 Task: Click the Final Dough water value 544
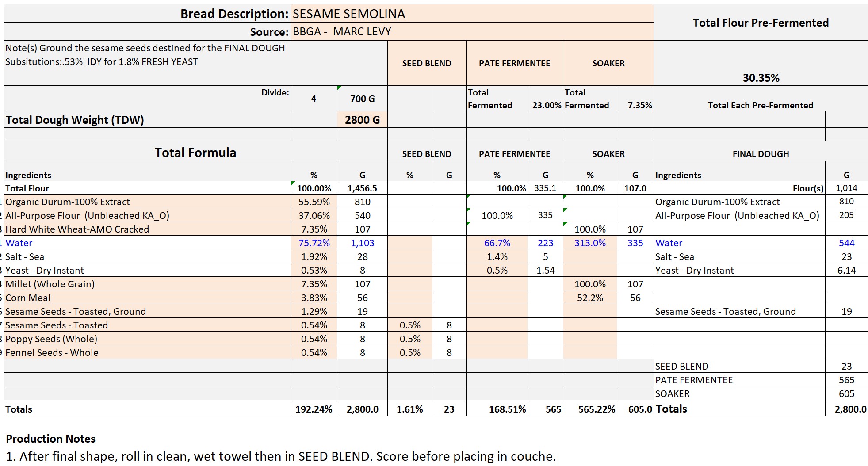[x=846, y=243]
